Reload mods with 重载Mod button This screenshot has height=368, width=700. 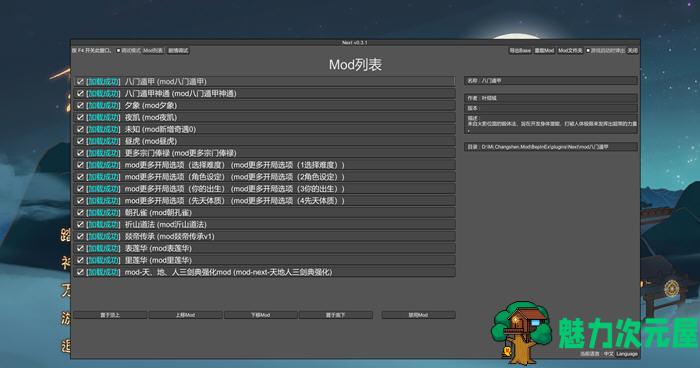click(x=544, y=50)
